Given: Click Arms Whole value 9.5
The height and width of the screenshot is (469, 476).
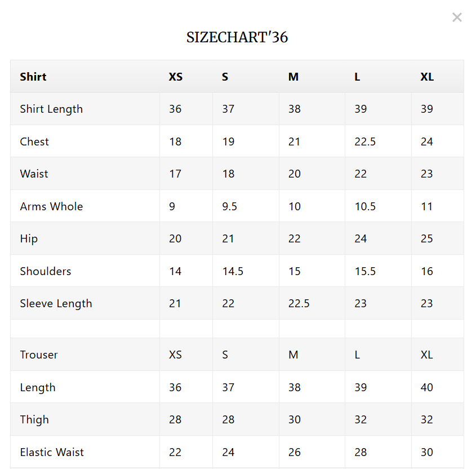Looking at the screenshot, I should coord(229,206).
